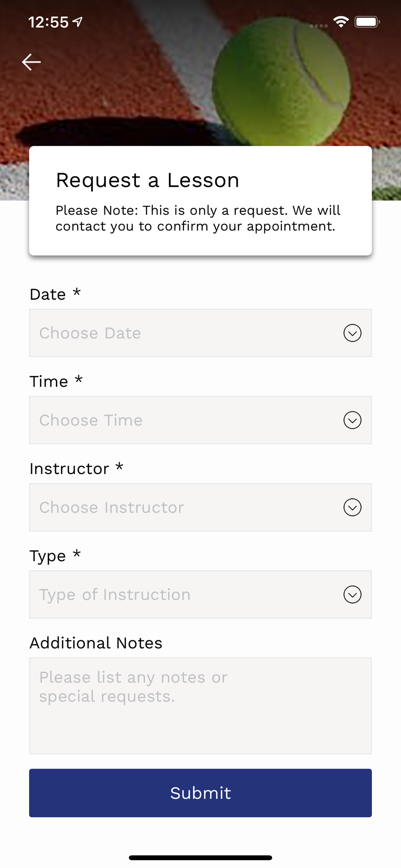Viewport: 401px width, 868px height.
Task: Tap the circled chevron in Type field
Action: click(x=352, y=595)
